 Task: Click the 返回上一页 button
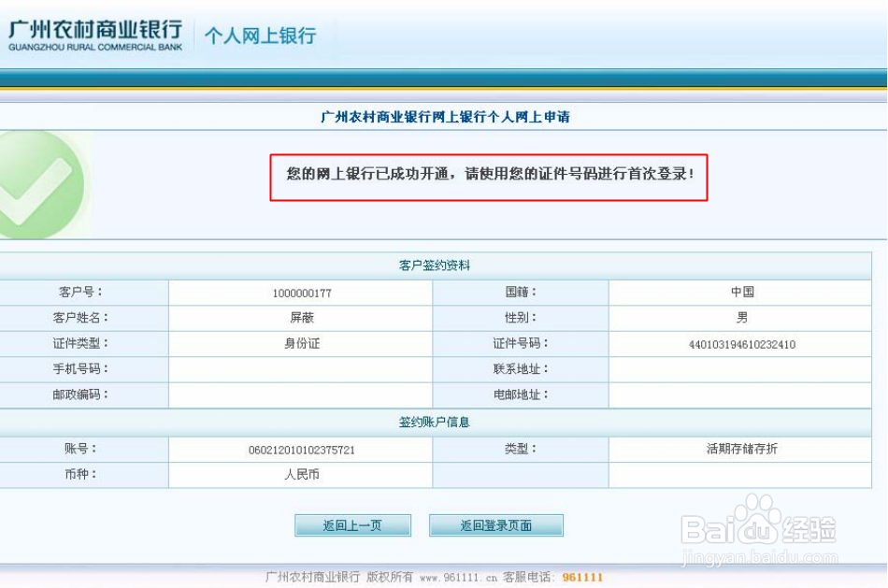(x=352, y=525)
